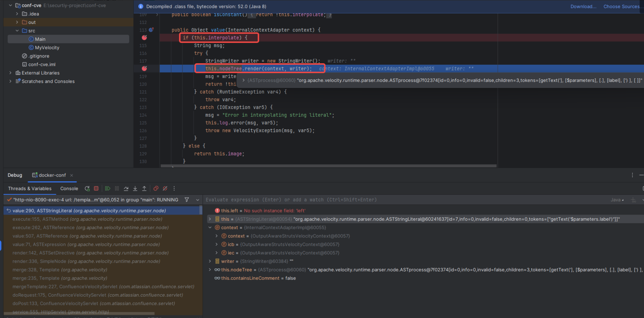Select the conf-cve.iml file

point(42,64)
